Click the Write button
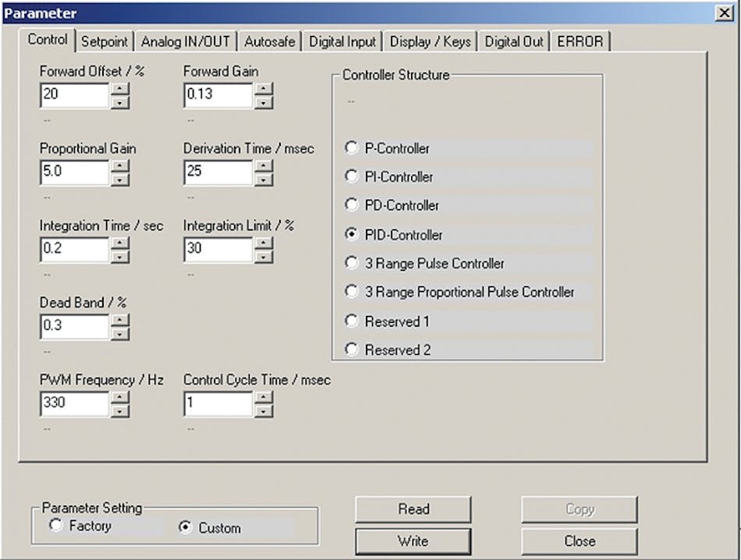The height and width of the screenshot is (560, 741). [x=413, y=541]
